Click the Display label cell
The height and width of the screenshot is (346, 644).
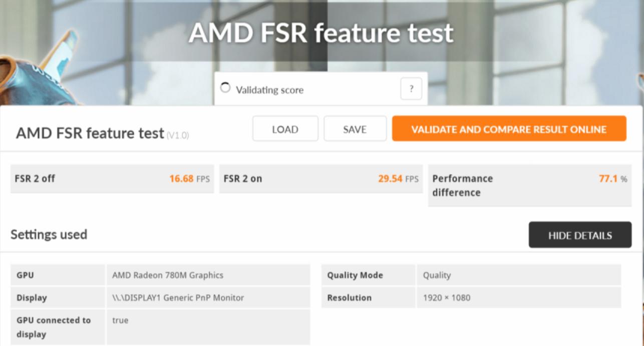coord(32,298)
